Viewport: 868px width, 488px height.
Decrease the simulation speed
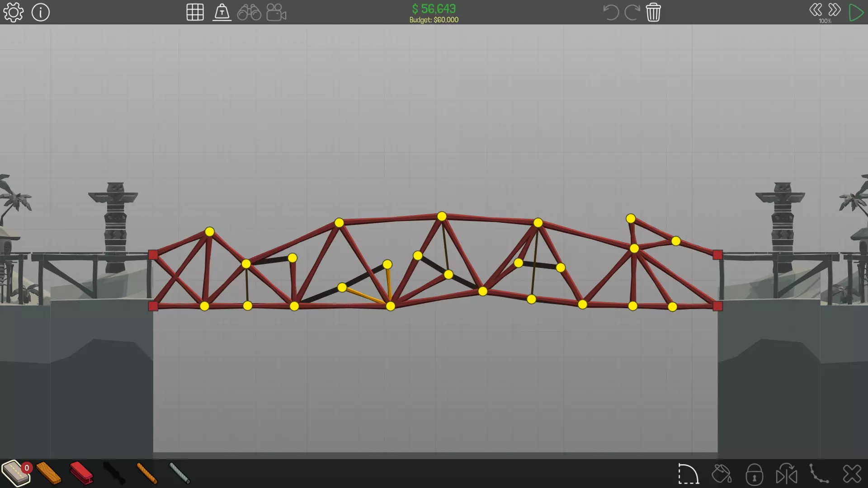(x=816, y=10)
